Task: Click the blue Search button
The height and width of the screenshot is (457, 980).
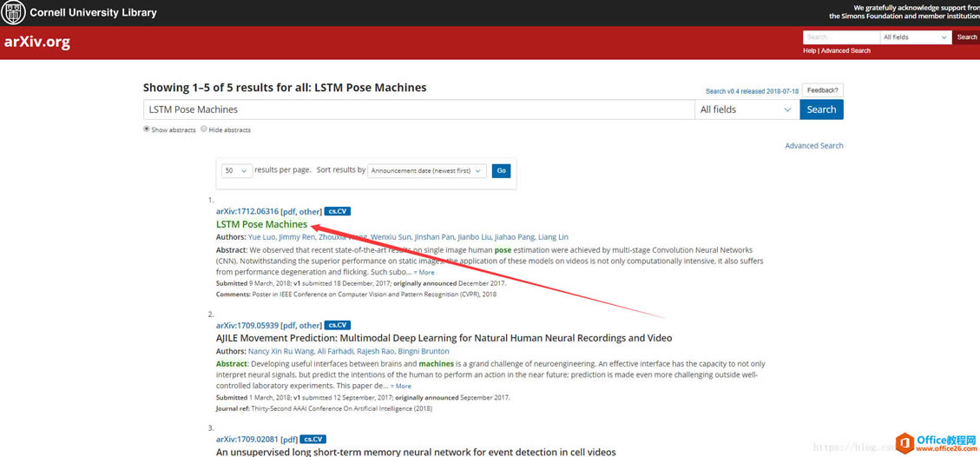Action: pyautogui.click(x=821, y=109)
